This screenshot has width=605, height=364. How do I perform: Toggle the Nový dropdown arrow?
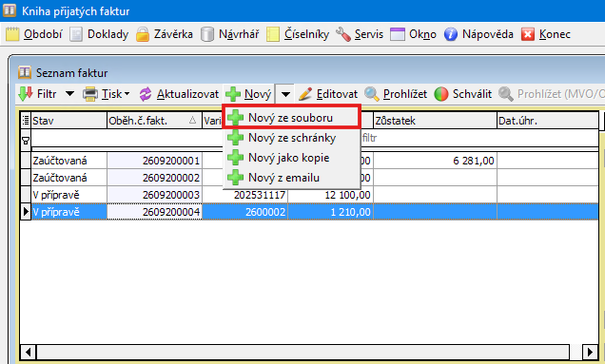point(285,94)
